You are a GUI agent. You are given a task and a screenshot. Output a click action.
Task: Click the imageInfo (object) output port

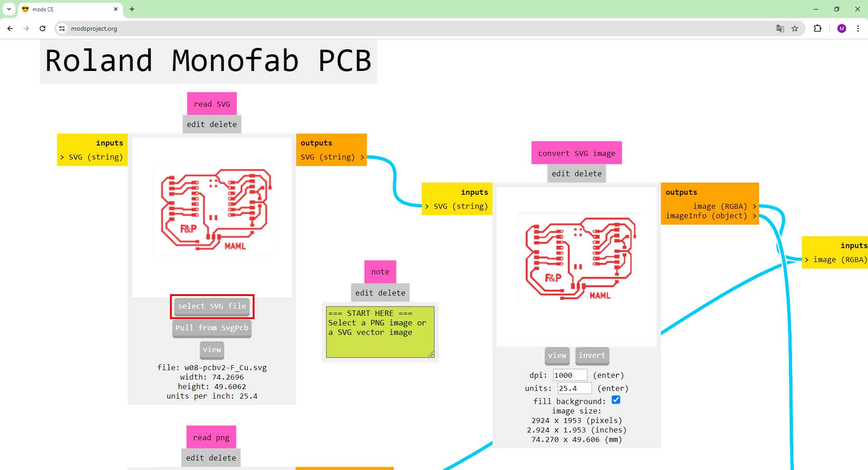tap(711, 216)
